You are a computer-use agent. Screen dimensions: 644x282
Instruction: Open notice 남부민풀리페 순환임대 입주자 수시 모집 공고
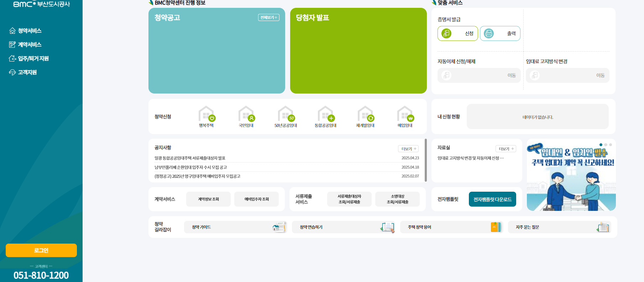[x=190, y=167]
